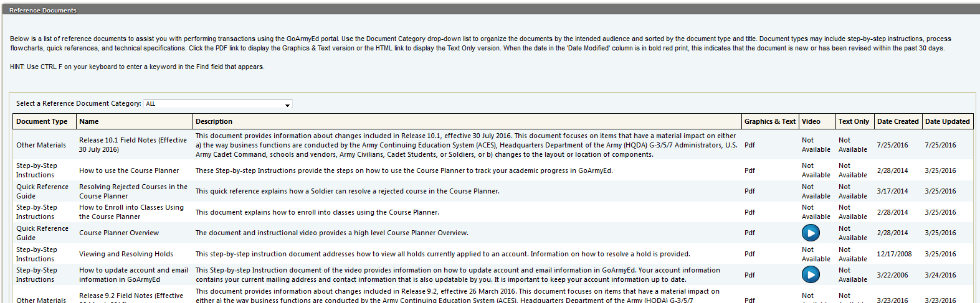The image size is (980, 303).
Task: Click the Video column header
Action: tap(817, 121)
